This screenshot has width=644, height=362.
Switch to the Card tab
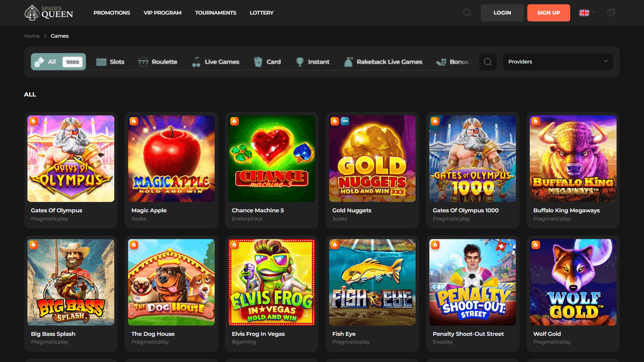click(267, 62)
